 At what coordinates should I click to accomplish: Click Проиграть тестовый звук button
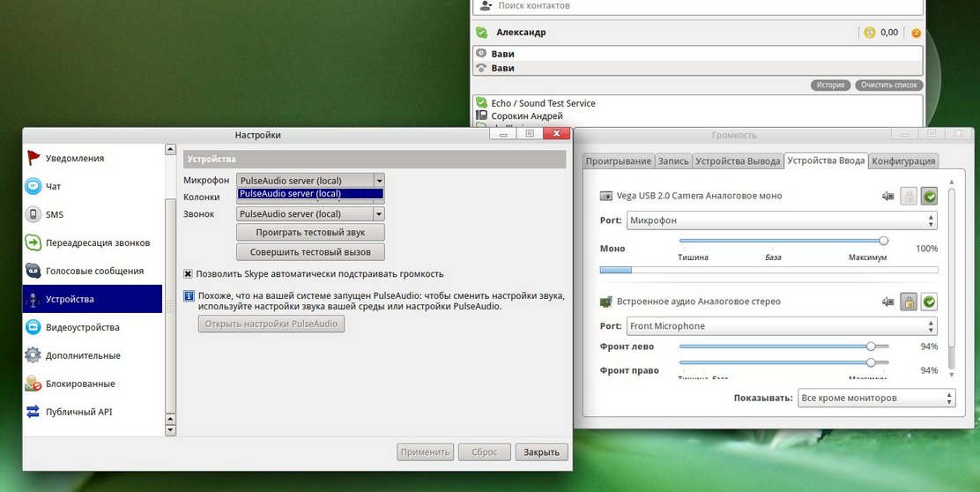tap(310, 233)
